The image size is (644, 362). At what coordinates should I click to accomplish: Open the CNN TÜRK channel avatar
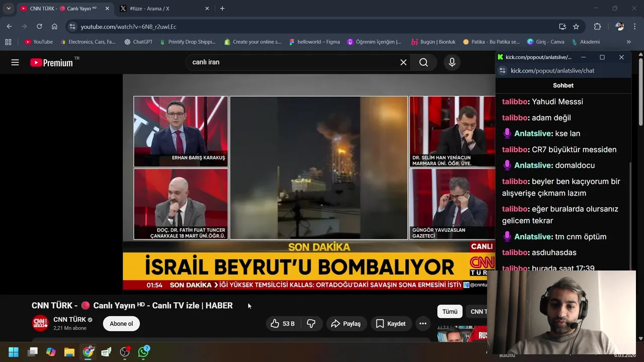click(x=40, y=323)
